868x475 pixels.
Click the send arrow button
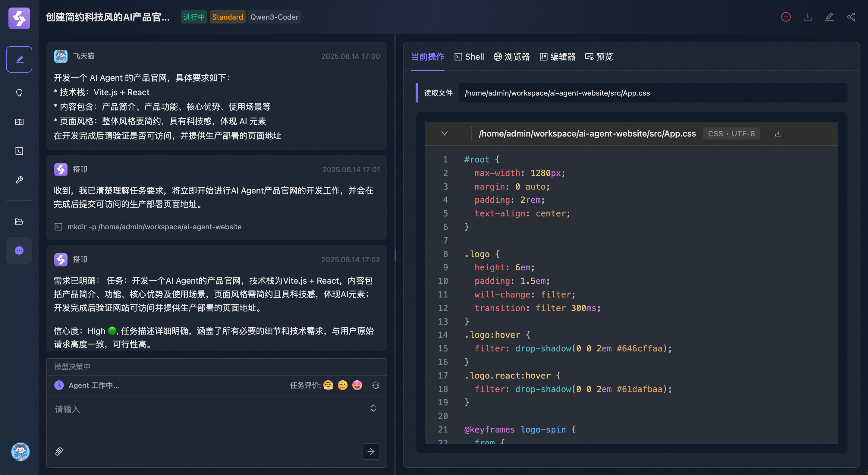tap(371, 451)
